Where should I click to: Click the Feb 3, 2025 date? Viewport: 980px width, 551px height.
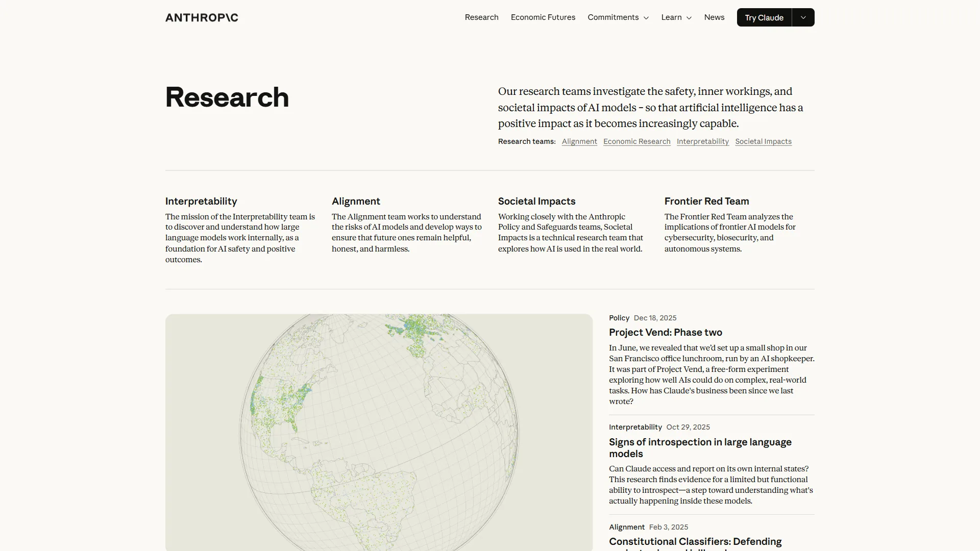[668, 527]
